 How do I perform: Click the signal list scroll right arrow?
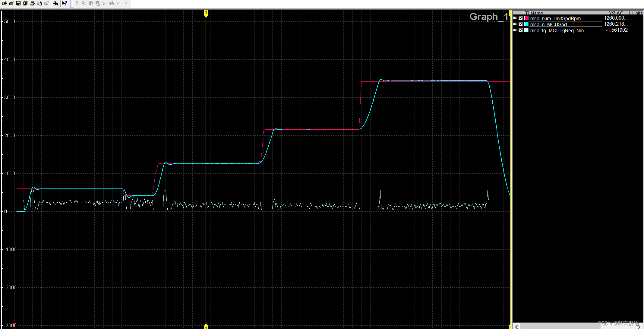[639, 327]
